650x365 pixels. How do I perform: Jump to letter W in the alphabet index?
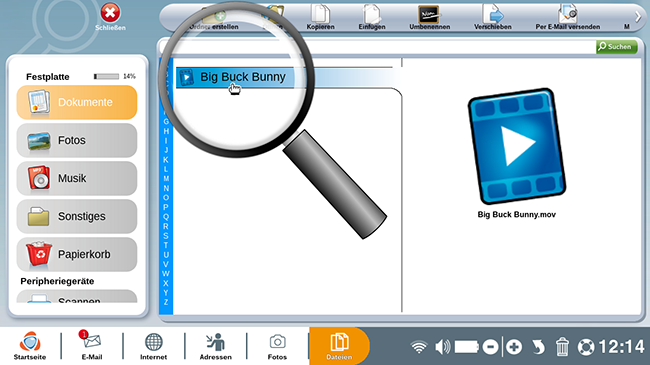tap(166, 274)
